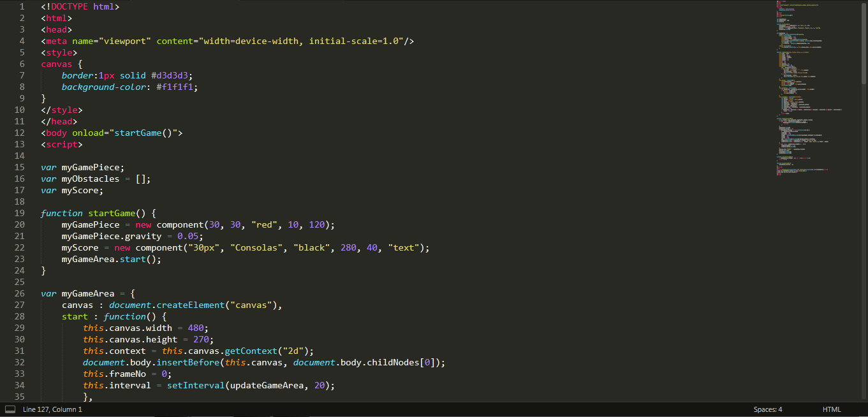The image size is (868, 417).
Task: Place cursor in the startGame function name
Action: click(112, 213)
